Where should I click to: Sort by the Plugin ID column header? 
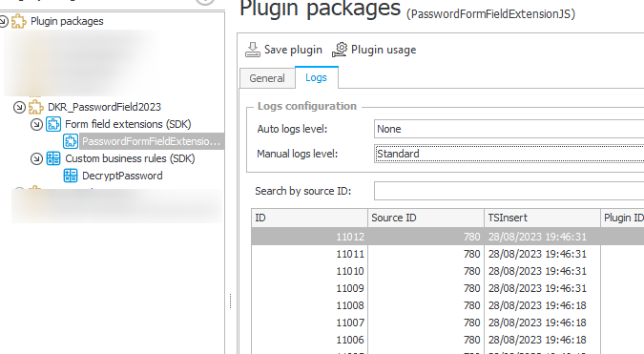click(622, 218)
